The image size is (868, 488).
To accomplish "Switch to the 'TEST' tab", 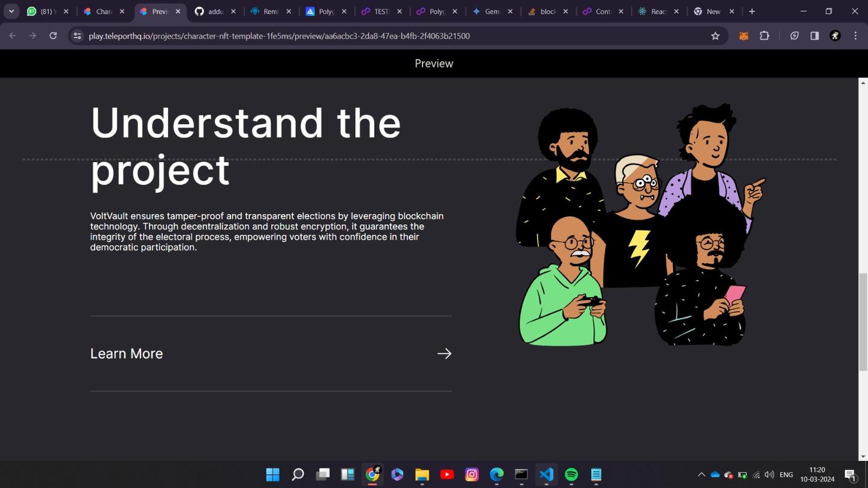I will 381,11.
